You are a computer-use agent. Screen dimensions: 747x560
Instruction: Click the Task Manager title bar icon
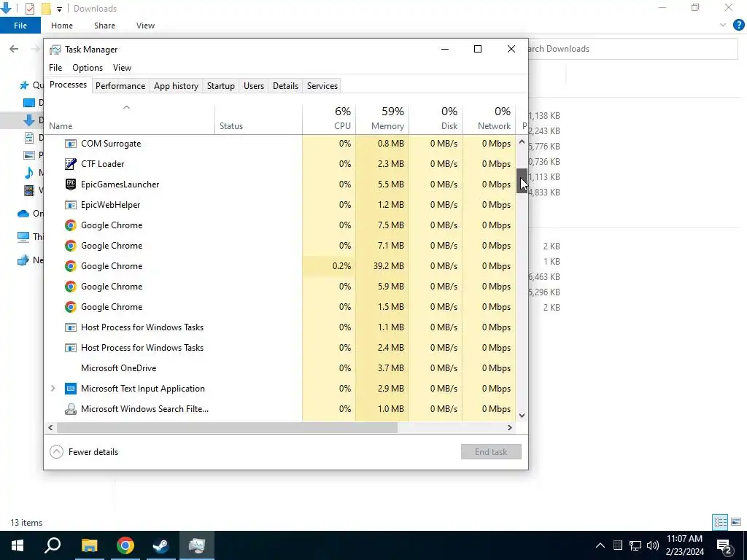pos(55,50)
